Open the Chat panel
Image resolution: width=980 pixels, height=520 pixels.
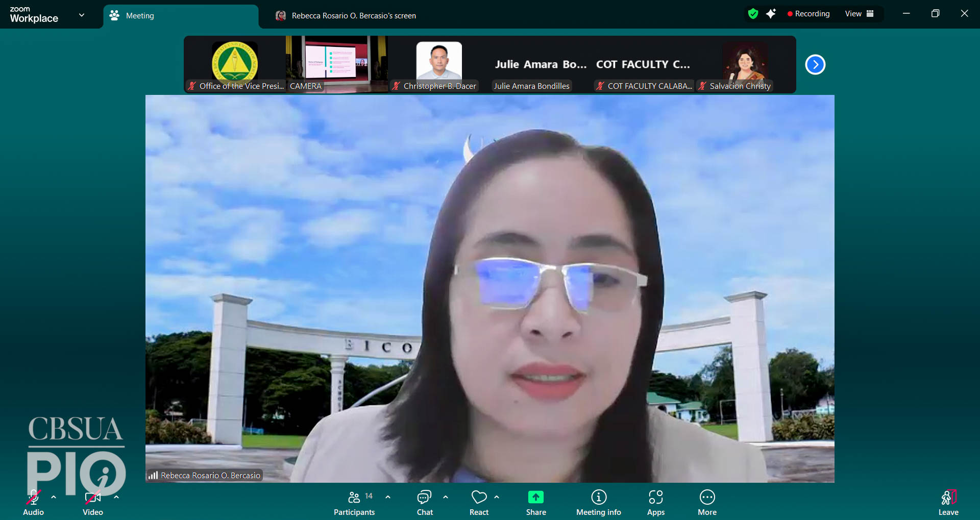424,503
